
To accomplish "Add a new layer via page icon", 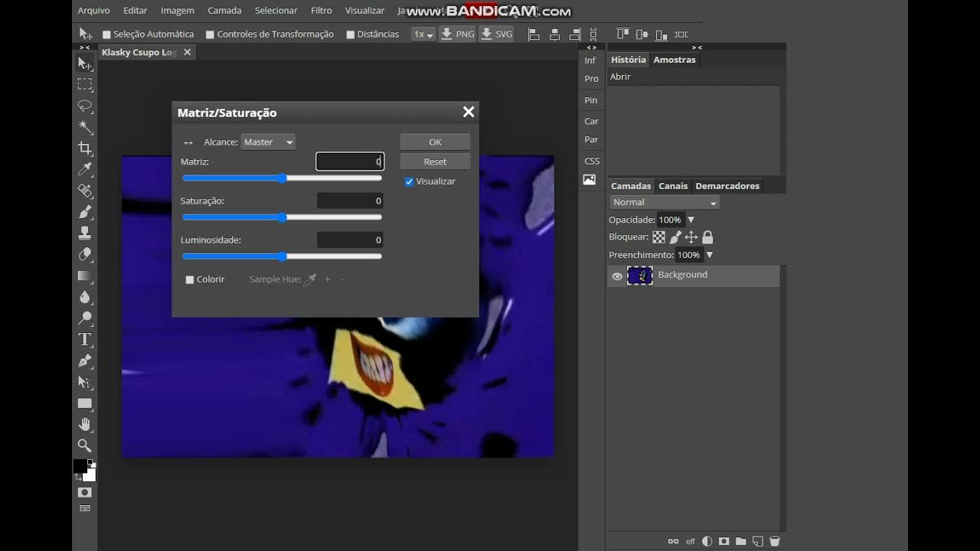I will [757, 541].
